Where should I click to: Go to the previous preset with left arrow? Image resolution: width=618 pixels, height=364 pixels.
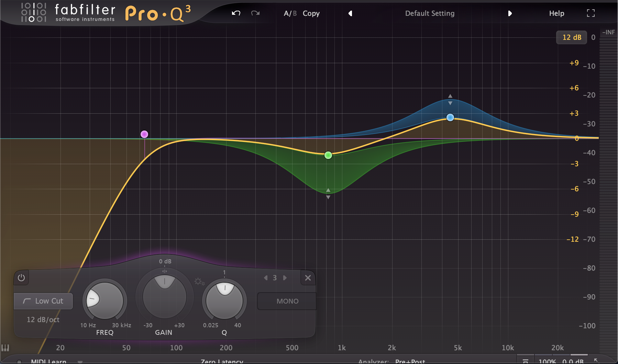pos(350,13)
